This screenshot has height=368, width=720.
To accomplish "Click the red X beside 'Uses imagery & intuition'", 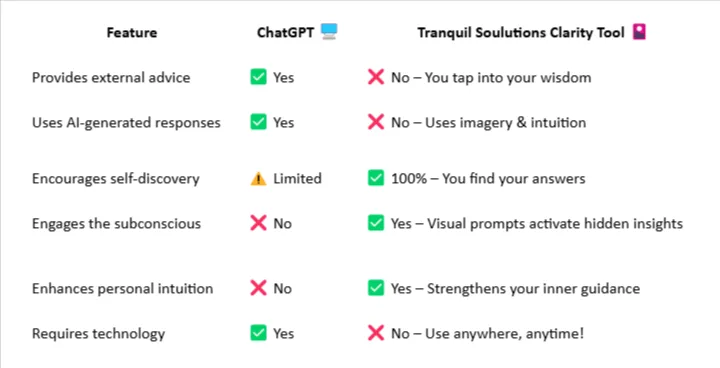I will (x=376, y=122).
